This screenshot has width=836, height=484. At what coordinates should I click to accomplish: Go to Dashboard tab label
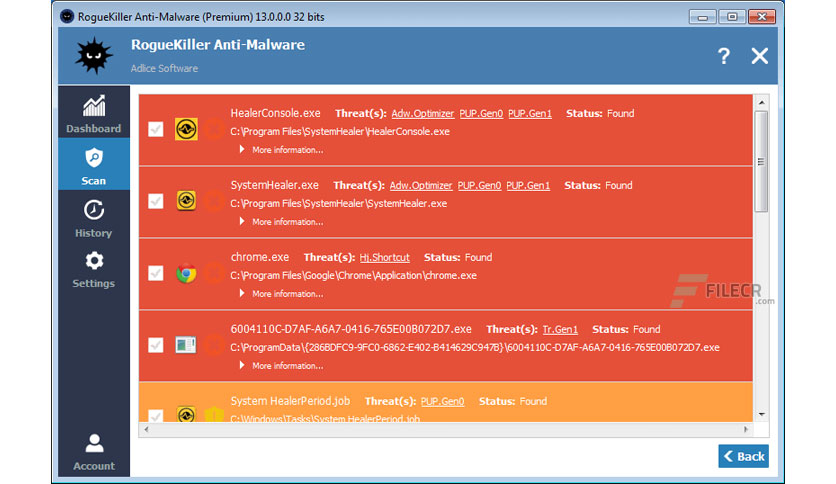point(94,128)
